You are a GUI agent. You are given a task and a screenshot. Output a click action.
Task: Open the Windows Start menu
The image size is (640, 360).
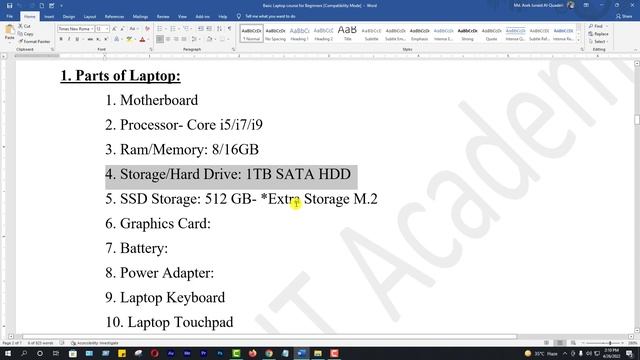pyautogui.click(x=8, y=353)
